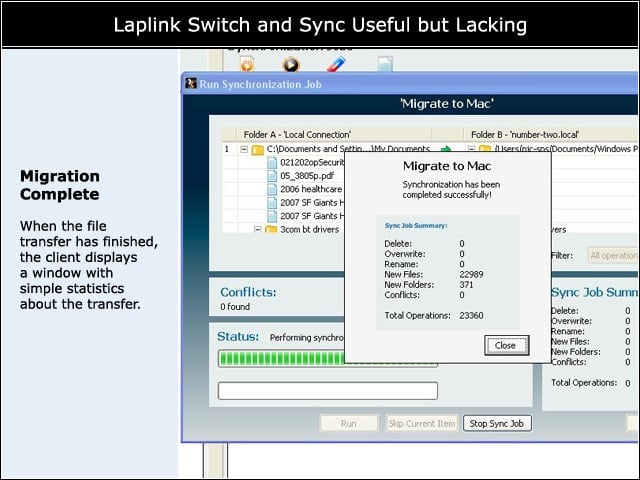Click the black play circle toolbar icon
The image size is (640, 480).
[x=291, y=64]
